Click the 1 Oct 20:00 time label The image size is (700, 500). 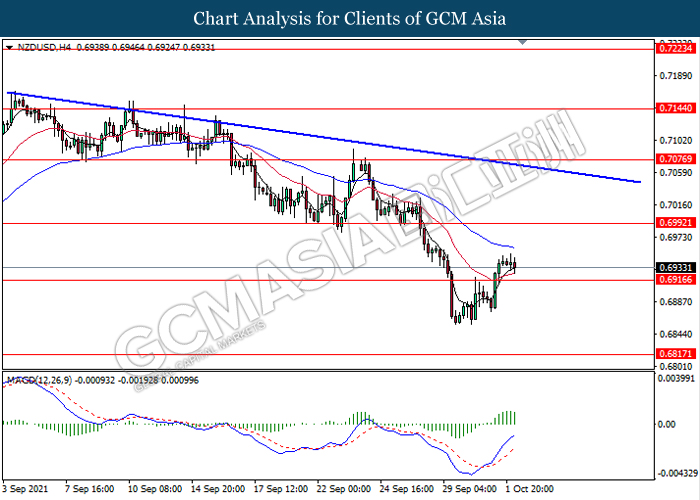click(529, 489)
